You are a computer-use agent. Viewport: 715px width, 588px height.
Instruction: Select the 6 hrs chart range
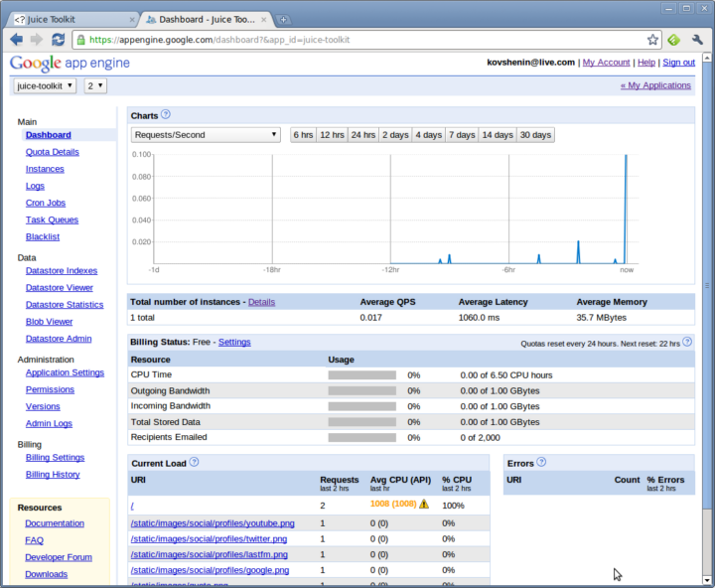(x=303, y=135)
